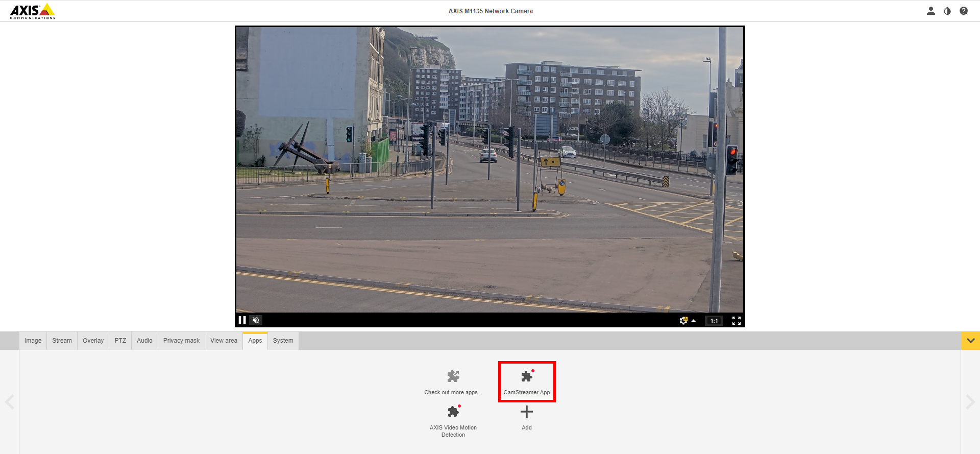Click the live camera video view
980x454 pixels.
point(489,170)
